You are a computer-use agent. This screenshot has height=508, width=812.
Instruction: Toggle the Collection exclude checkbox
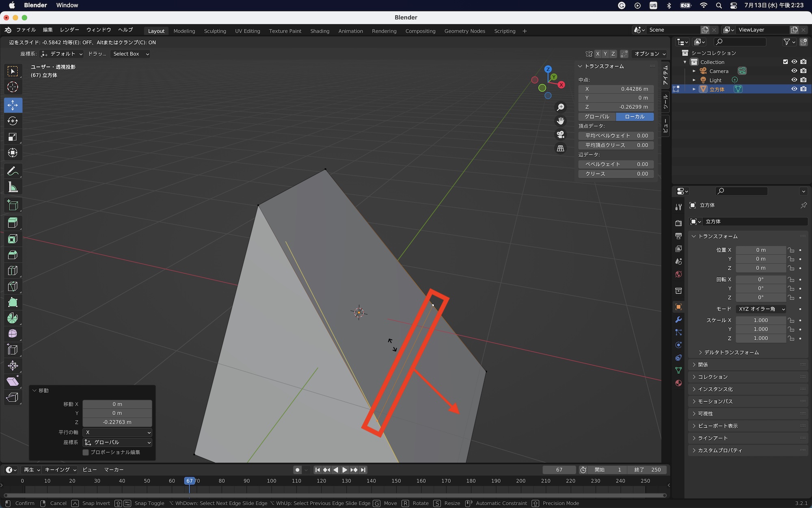tap(785, 62)
